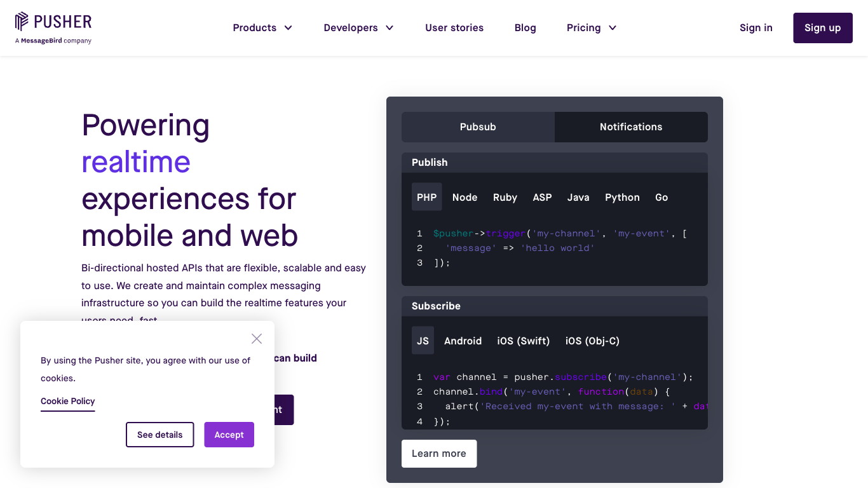The height and width of the screenshot is (488, 868).
Task: Click the cookie consent message text
Action: click(146, 369)
